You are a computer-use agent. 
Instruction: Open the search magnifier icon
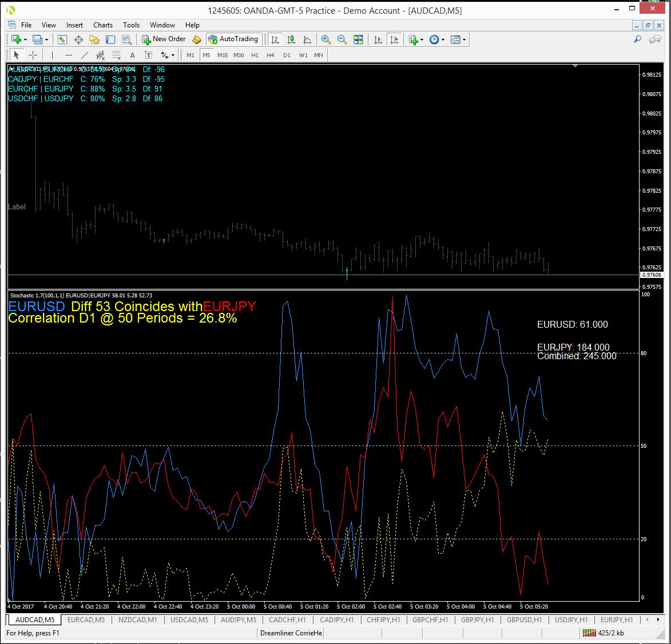click(638, 39)
